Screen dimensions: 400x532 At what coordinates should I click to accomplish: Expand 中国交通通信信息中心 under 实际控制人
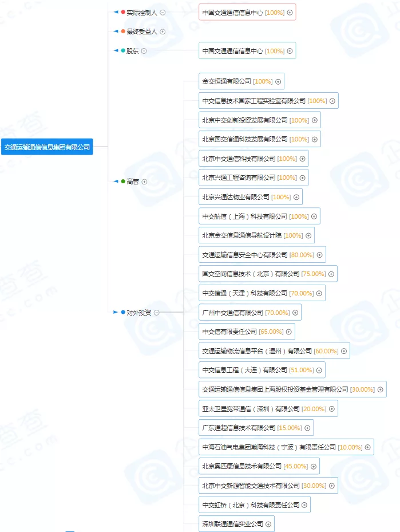click(290, 13)
